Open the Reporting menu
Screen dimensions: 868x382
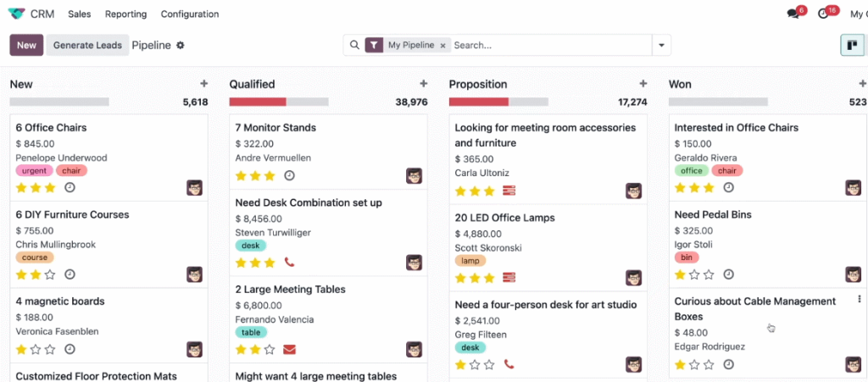pos(125,14)
